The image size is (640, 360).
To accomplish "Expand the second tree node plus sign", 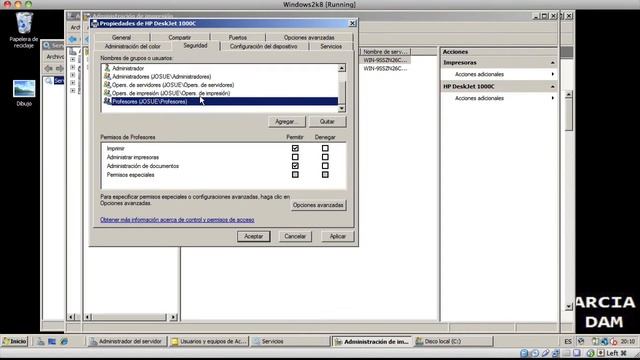I will (x=73, y=67).
